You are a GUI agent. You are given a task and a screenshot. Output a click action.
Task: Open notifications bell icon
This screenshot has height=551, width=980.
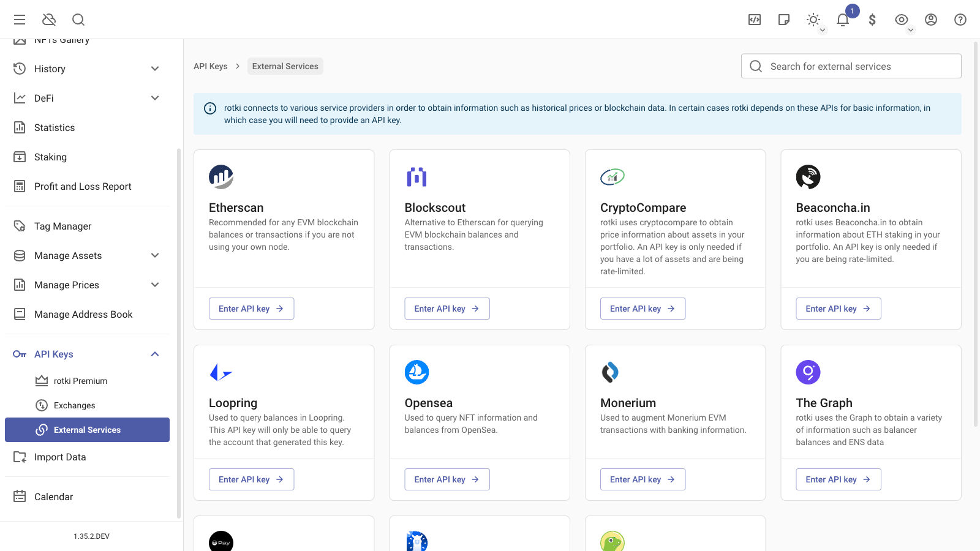843,20
